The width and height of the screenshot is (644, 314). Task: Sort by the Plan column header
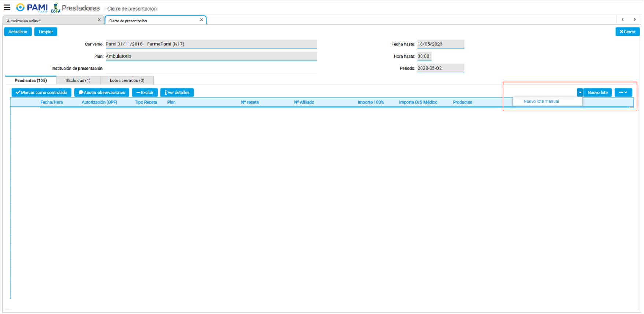pos(171,103)
